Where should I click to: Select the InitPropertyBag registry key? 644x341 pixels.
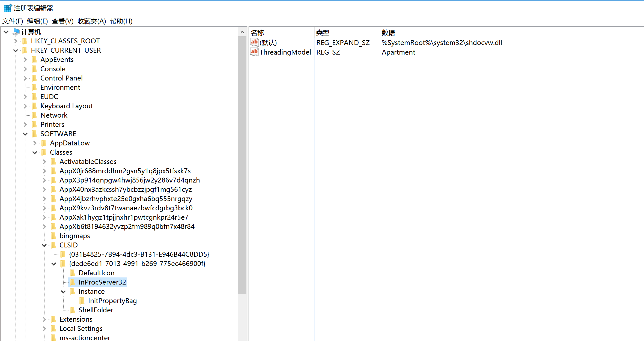tap(112, 301)
